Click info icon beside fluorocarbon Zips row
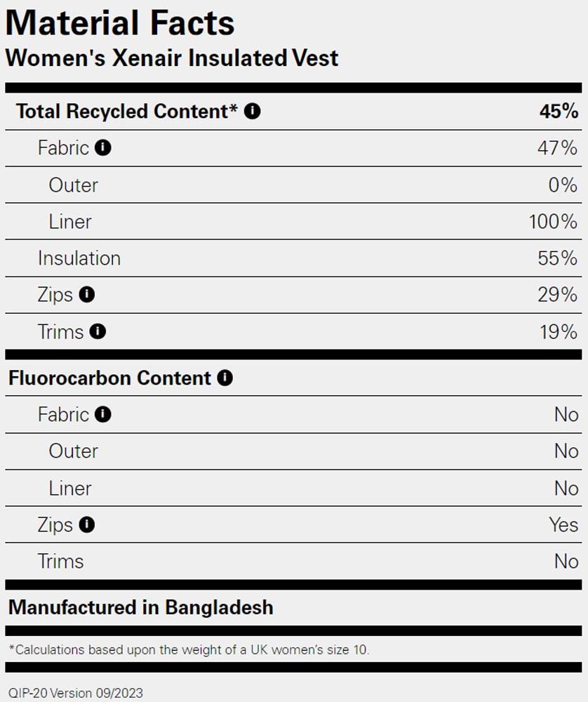This screenshot has width=588, height=702. point(87,524)
